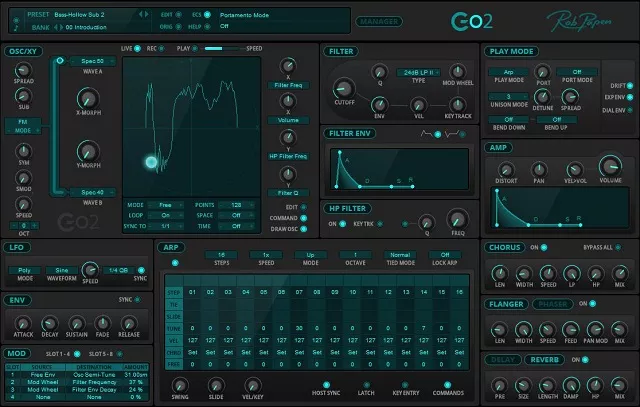Toggle the HP Filter ON switch
Viewport: 640px width, 407px height.
point(343,224)
